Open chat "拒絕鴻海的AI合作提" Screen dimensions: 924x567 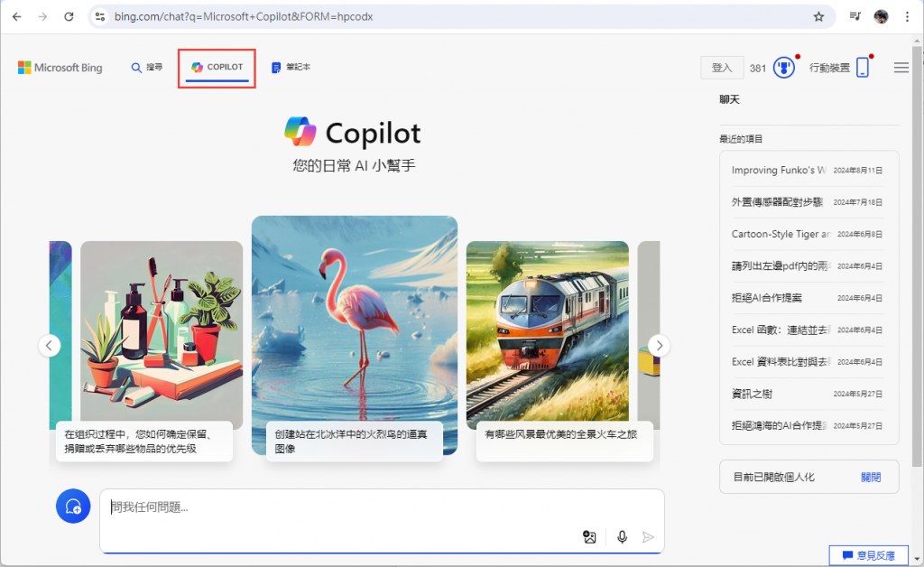(807, 425)
